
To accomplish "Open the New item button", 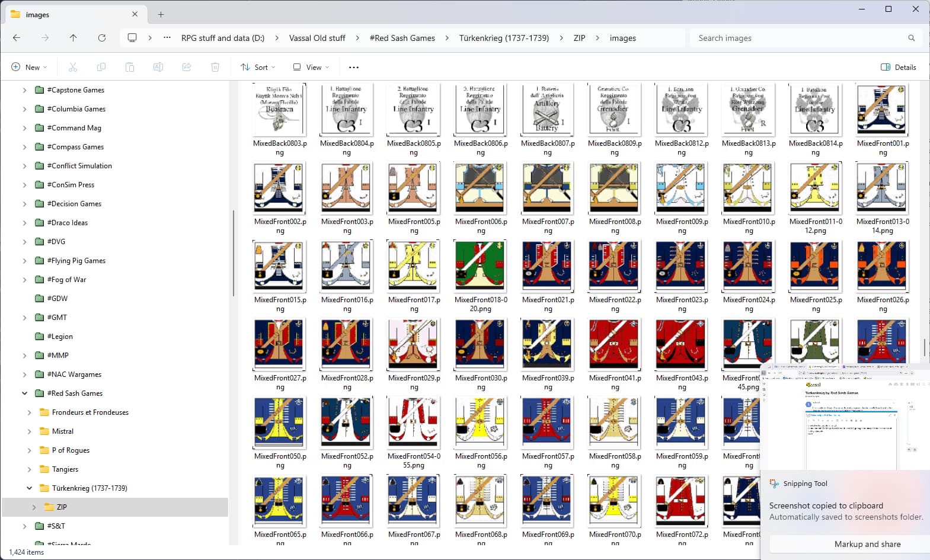I will tap(29, 67).
